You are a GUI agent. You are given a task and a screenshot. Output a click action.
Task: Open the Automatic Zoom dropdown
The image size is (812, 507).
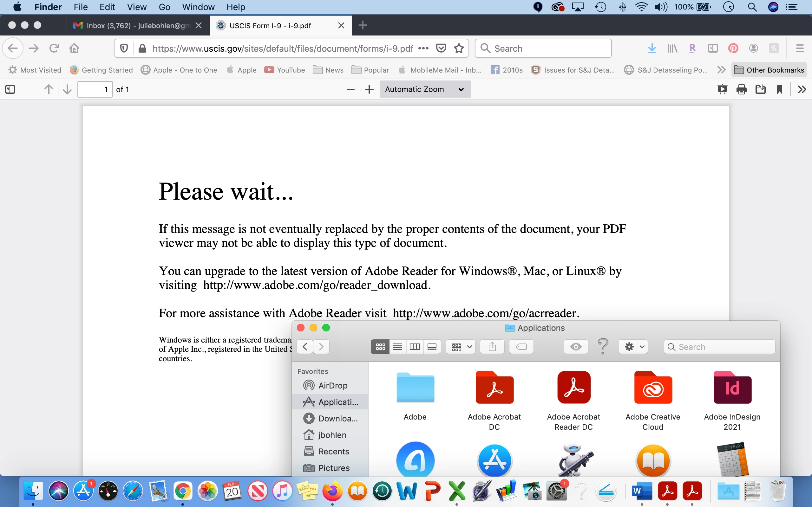425,90
